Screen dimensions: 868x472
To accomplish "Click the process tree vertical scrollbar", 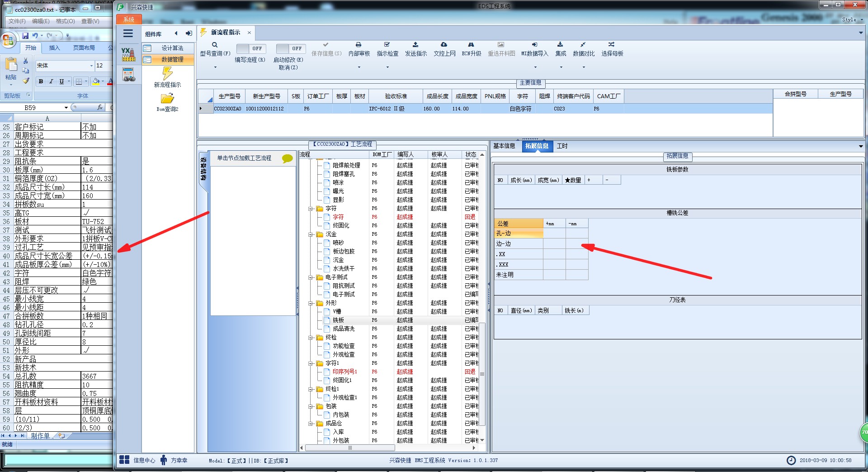I will point(482,373).
